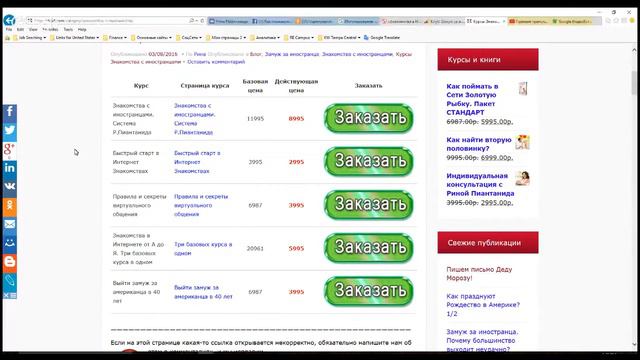Share via the Blogger sidebar icon
Image resolution: width=640 pixels, height=360 pixels.
[9, 261]
